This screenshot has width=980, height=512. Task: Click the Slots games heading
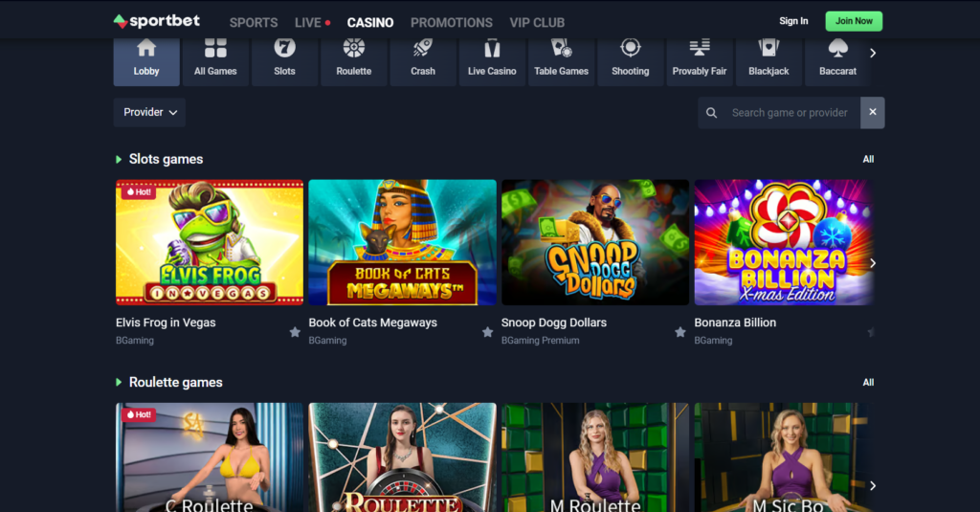click(x=166, y=160)
